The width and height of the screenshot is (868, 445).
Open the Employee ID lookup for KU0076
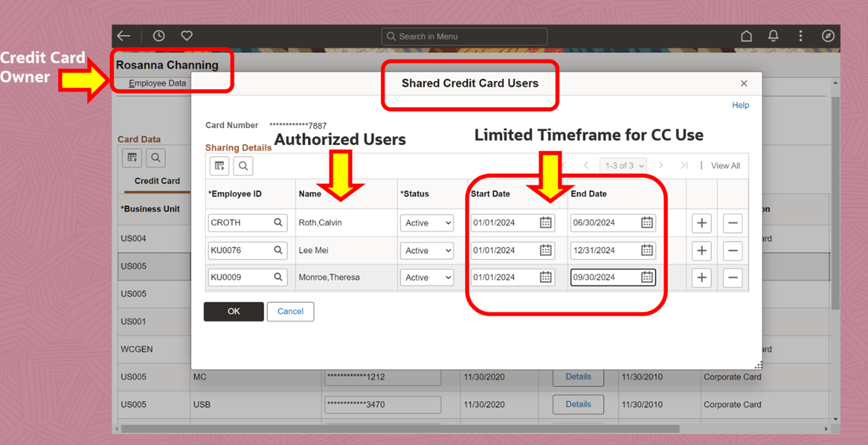[x=279, y=250]
